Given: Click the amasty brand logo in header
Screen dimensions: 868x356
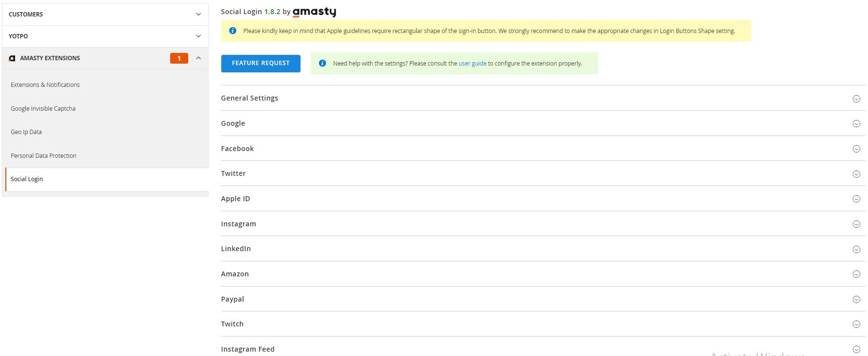Looking at the screenshot, I should click(x=314, y=12).
